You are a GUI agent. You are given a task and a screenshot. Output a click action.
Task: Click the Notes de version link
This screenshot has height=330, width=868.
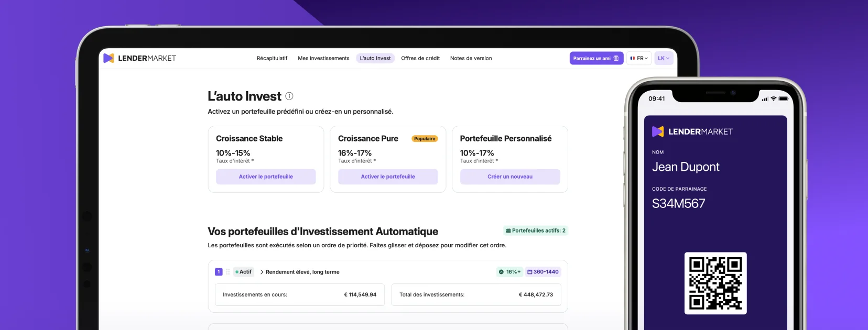pos(471,58)
